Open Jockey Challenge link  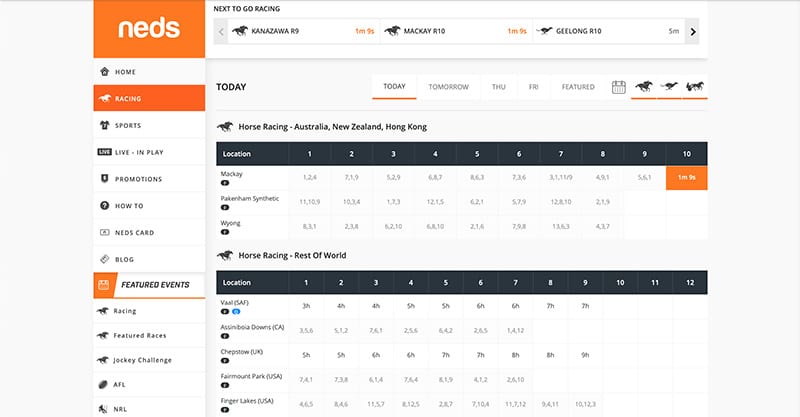[x=149, y=360]
